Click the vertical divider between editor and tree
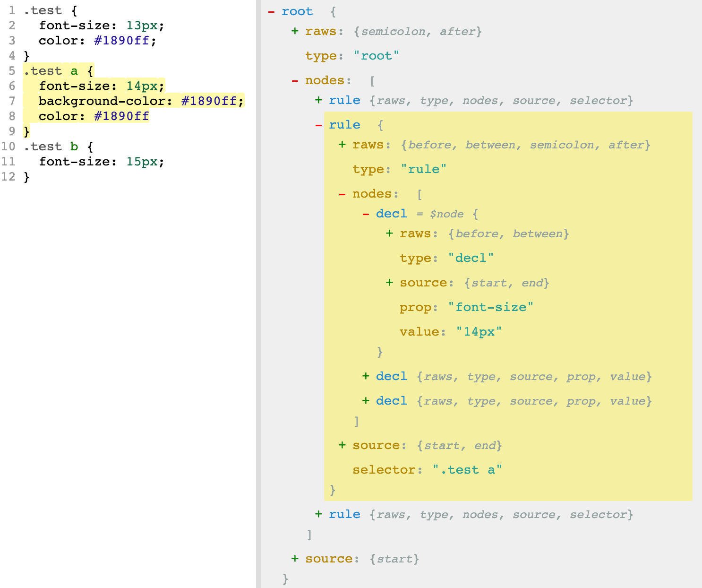702x588 pixels. click(x=258, y=294)
